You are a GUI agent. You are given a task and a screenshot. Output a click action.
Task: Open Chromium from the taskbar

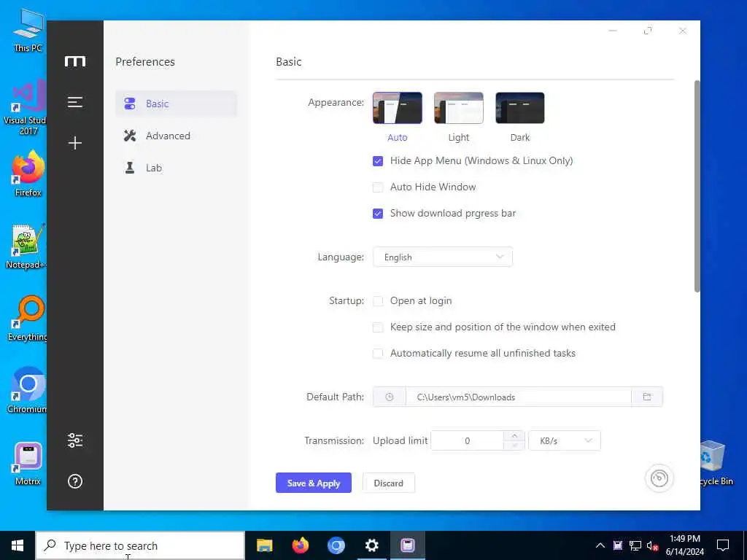click(336, 545)
